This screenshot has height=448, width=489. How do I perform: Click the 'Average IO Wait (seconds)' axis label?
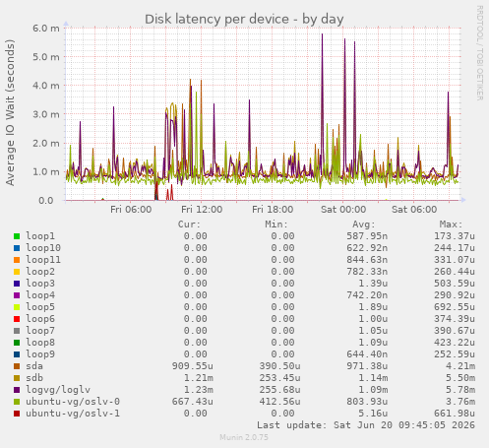pos(10,112)
